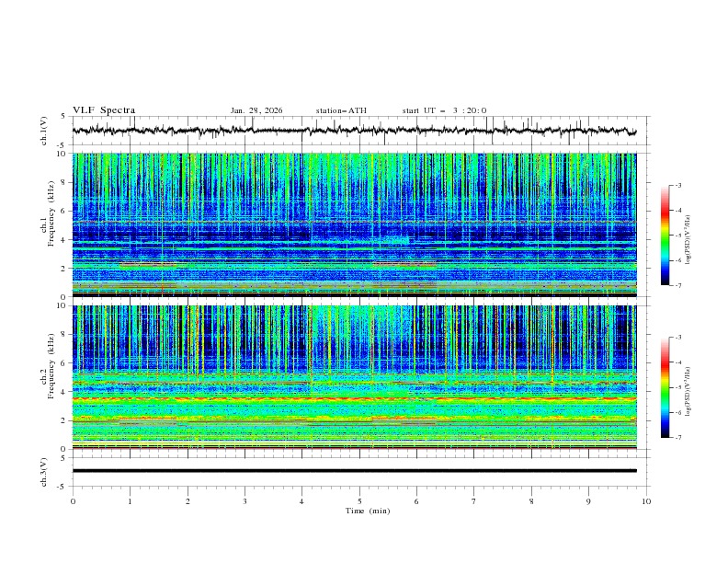The width and height of the screenshot is (728, 563).
Task: Select the "station=ATH" header text
Action: (341, 110)
